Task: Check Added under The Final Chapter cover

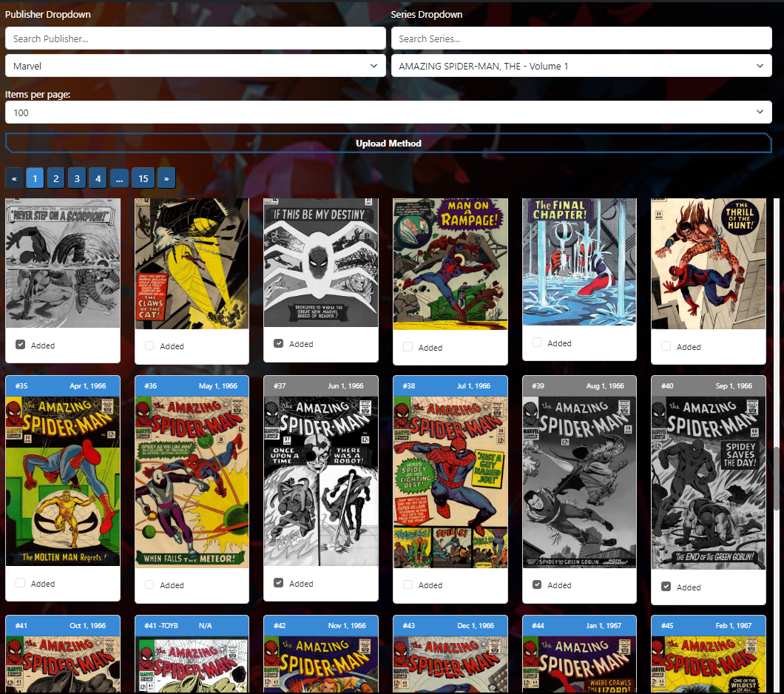Action: [537, 343]
